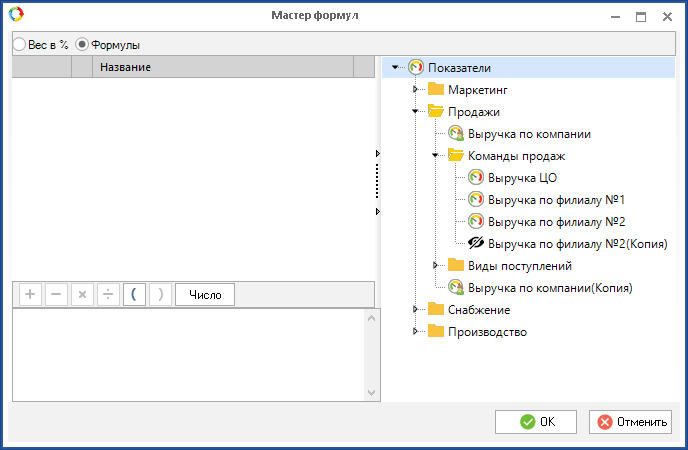Viewport: 688px width, 450px height.
Task: Click the multiply operator button
Action: (82, 295)
